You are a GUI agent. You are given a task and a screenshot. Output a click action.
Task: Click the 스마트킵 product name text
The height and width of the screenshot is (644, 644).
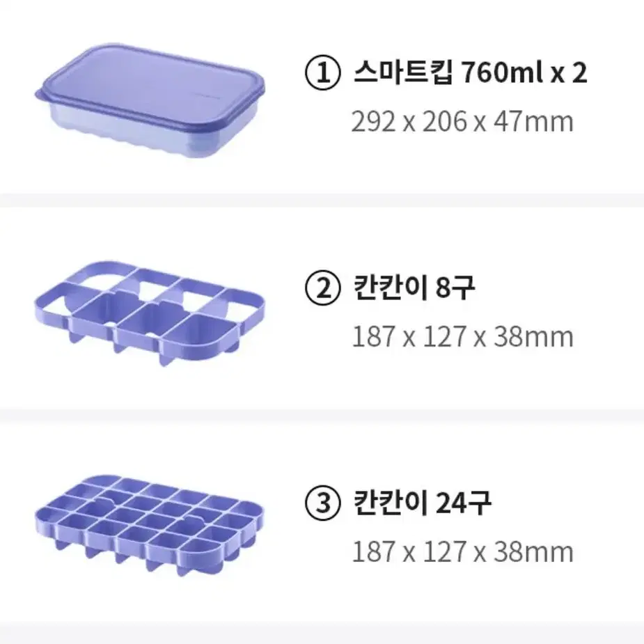403,72
